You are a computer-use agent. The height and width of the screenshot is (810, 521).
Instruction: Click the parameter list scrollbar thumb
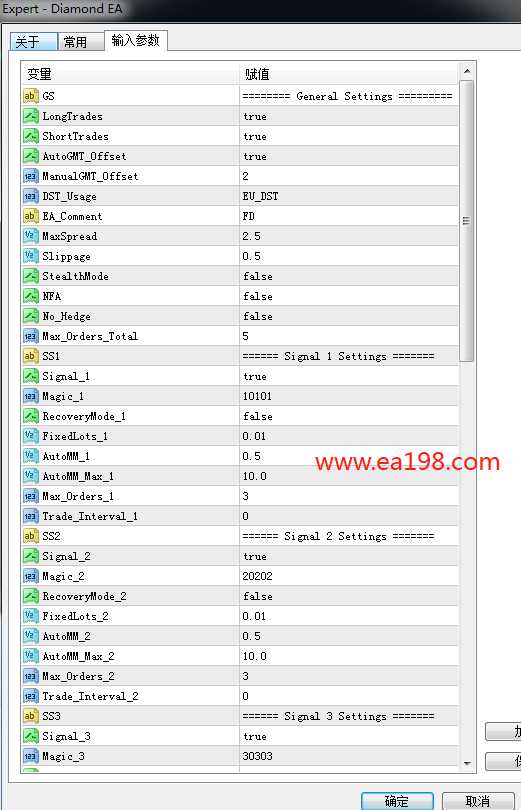click(466, 221)
